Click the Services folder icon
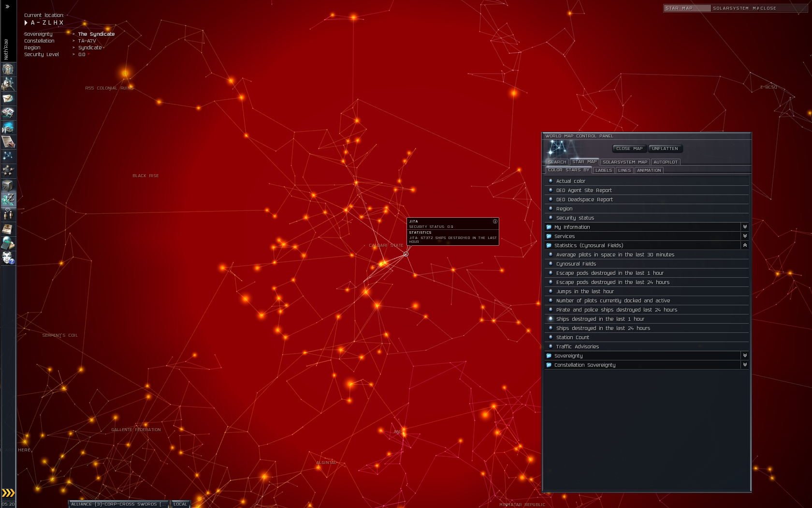Image resolution: width=812 pixels, height=508 pixels. 549,236
